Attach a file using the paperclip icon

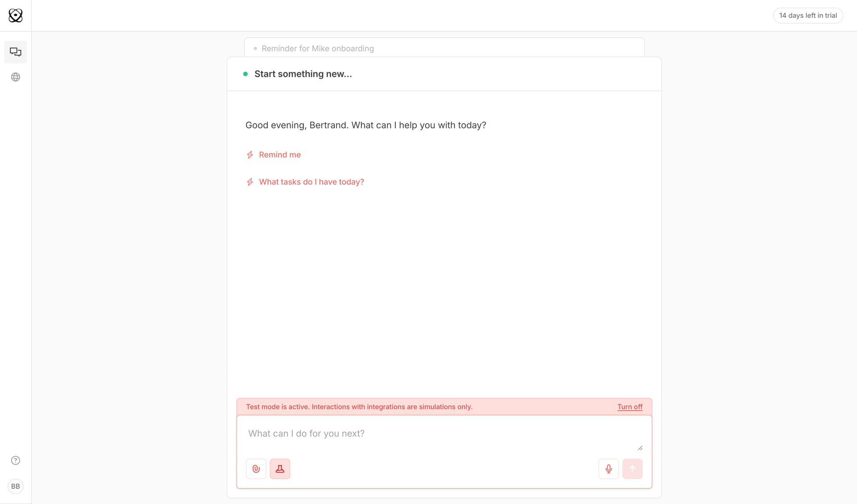[x=256, y=469]
